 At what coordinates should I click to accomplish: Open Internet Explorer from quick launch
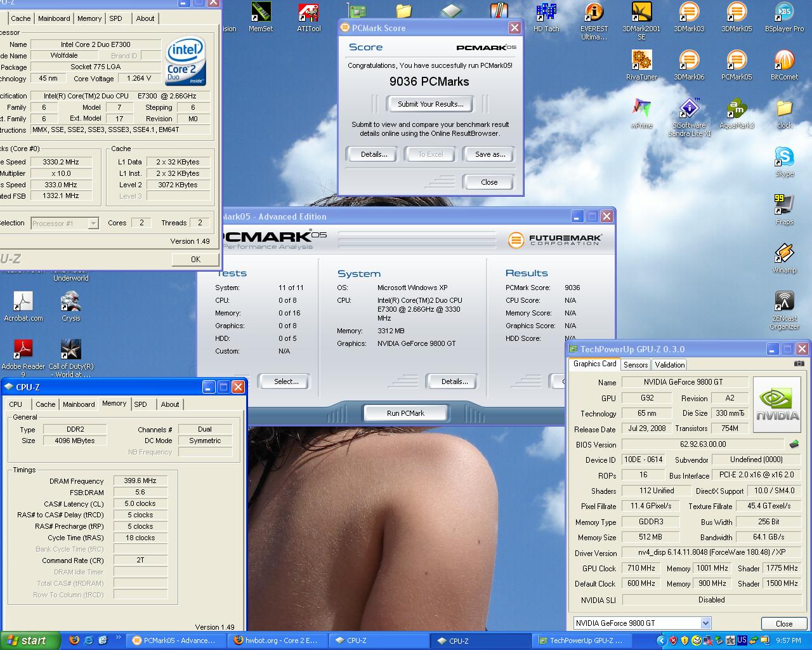[x=89, y=640]
